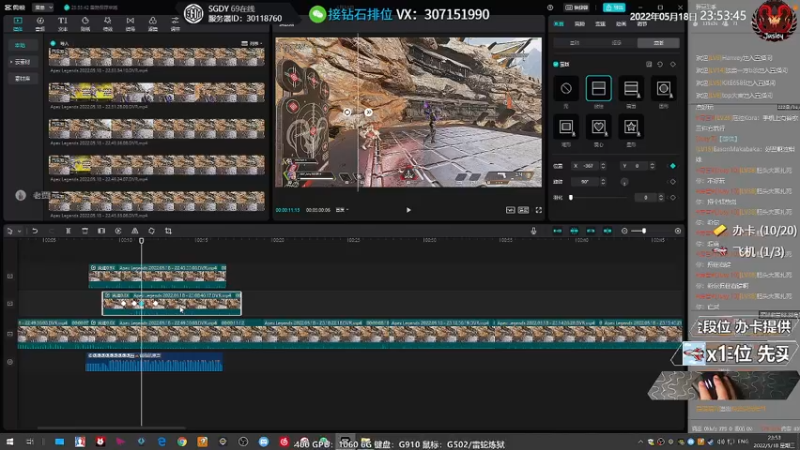Select the 'none' mask option
800x450 pixels.
coord(566,89)
